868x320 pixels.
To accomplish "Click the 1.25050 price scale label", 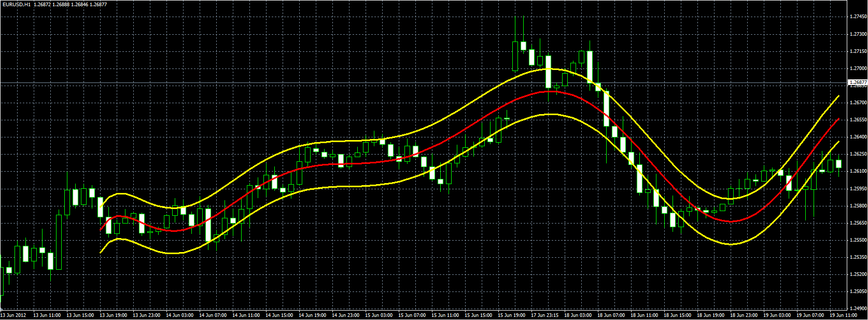I will pos(858,291).
